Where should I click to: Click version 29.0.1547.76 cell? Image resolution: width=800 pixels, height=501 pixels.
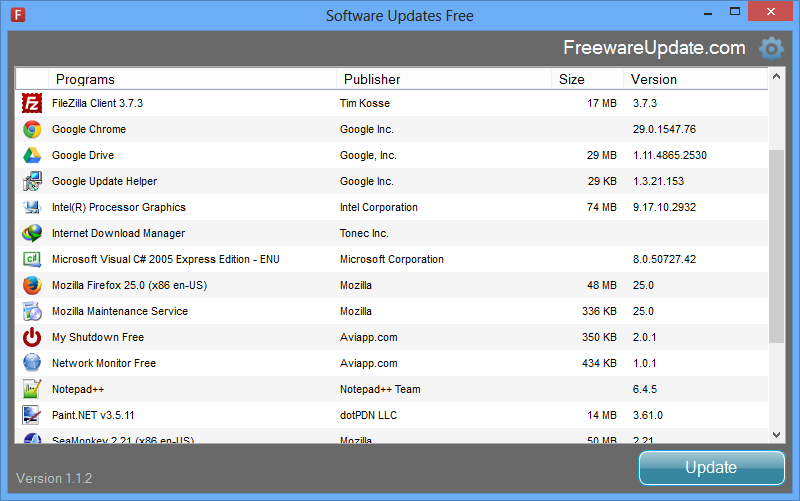pyautogui.click(x=664, y=129)
